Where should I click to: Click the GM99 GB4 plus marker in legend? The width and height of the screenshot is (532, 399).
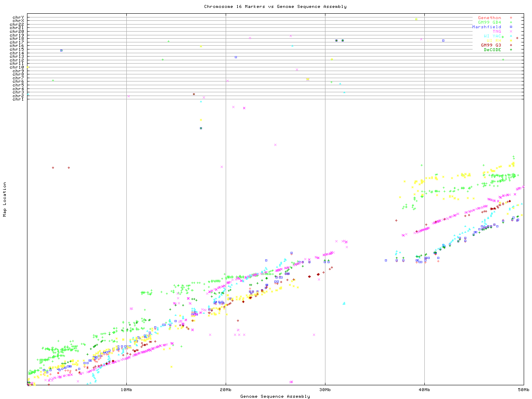point(511,22)
